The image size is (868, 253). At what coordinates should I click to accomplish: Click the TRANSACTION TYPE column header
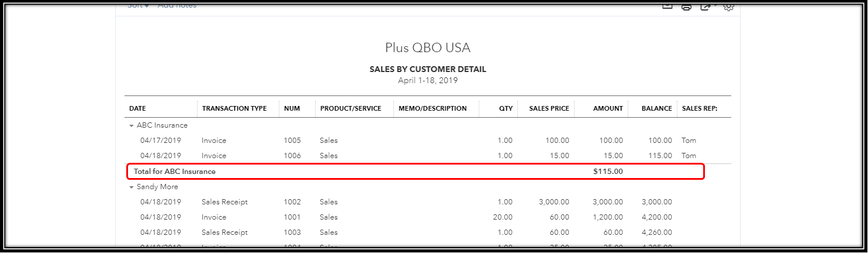pos(234,108)
